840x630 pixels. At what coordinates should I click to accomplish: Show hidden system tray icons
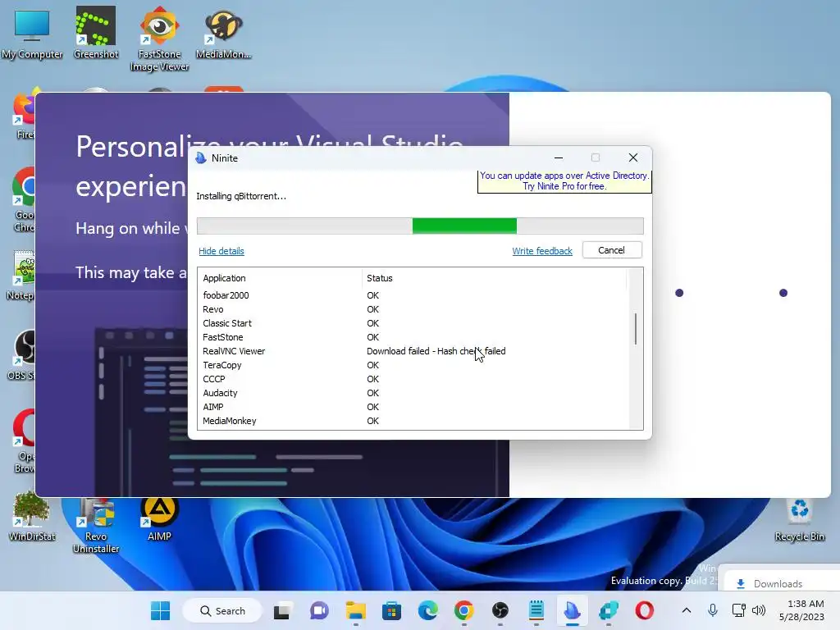687,610
